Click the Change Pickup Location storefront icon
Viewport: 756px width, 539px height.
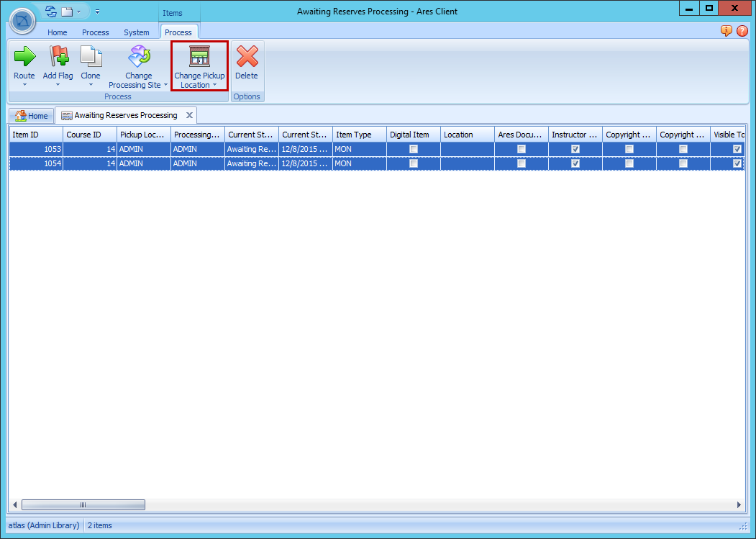(x=199, y=57)
